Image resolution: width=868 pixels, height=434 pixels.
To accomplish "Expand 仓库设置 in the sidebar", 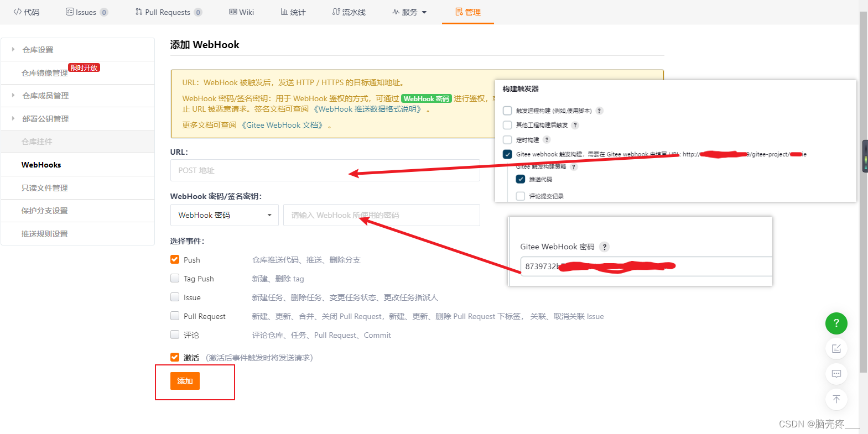I will 77,50.
